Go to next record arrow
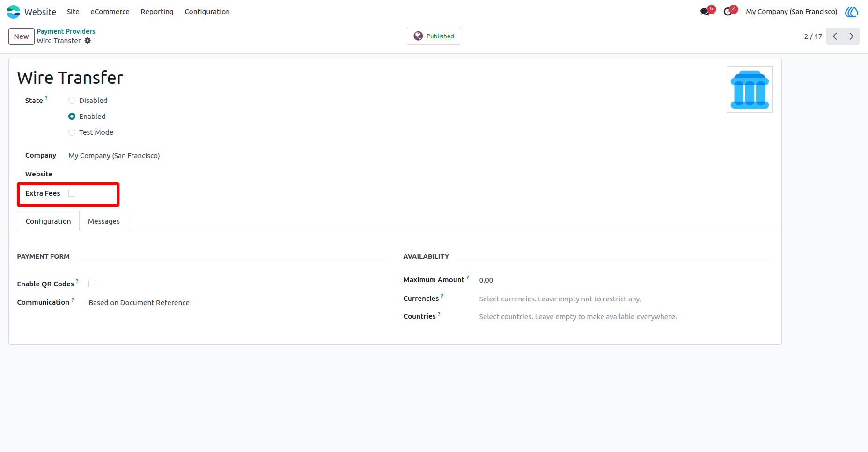Screen dimensions: 868x452 click(852, 36)
